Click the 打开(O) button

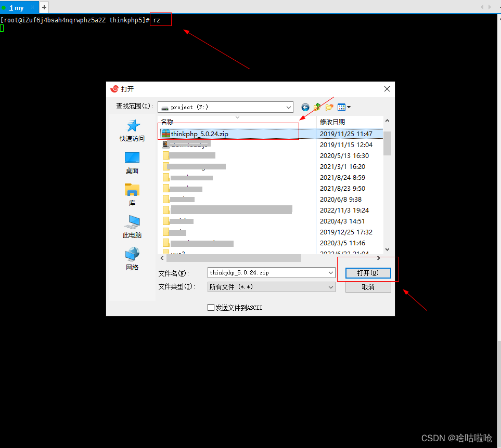368,273
